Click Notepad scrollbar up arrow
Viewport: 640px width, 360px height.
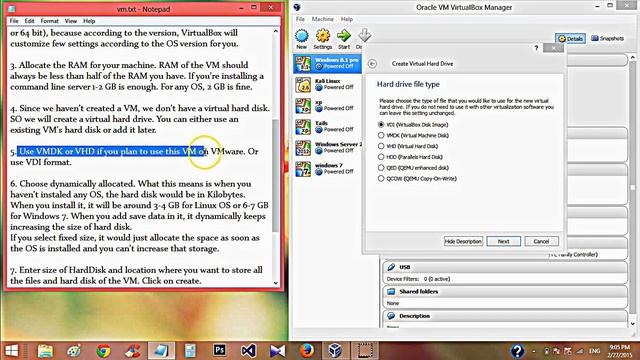(276, 32)
